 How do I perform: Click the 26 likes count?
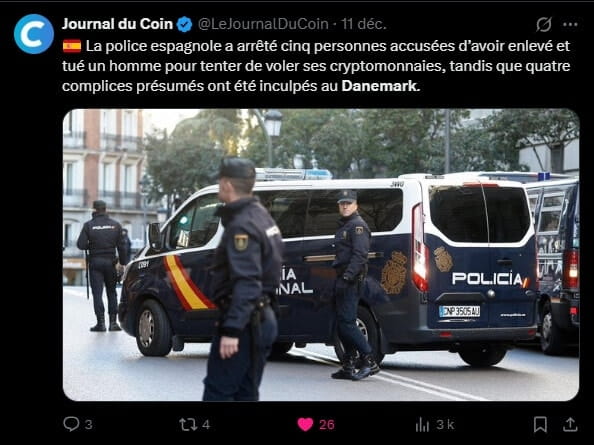[x=327, y=425]
